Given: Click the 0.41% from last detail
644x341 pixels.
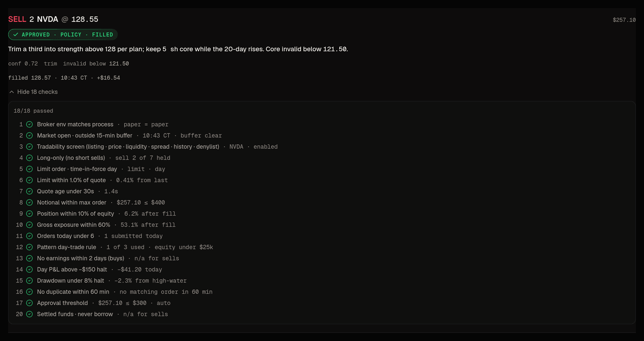Looking at the screenshot, I should pyautogui.click(x=142, y=180).
